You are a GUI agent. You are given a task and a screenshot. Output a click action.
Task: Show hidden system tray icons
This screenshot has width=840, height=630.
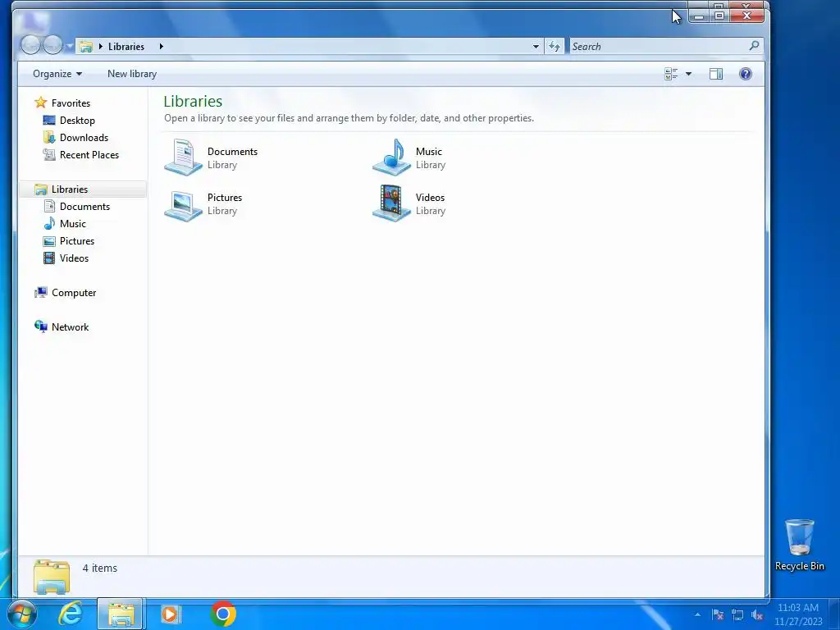697,614
